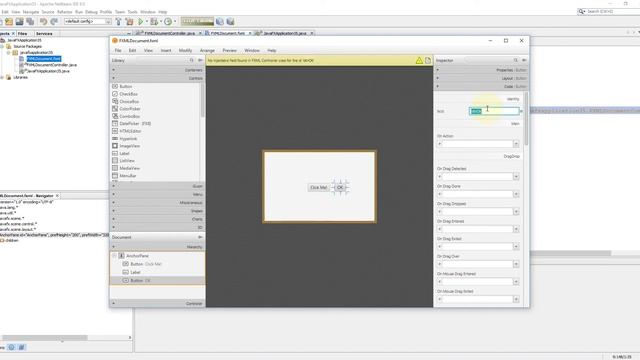
Task: Click the Library search magnifier icon
Action: click(191, 60)
